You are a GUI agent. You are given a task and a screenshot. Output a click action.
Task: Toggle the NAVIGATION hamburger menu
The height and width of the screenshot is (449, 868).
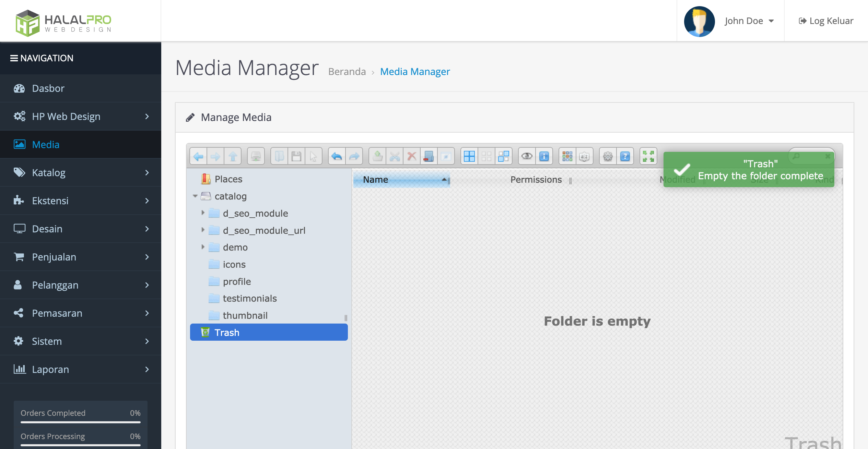tap(14, 58)
